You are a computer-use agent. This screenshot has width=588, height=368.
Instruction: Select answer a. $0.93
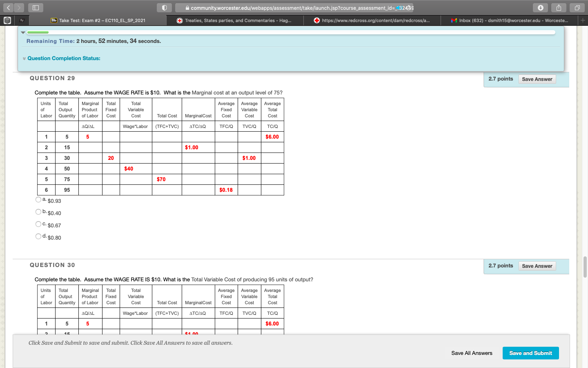coord(38,200)
